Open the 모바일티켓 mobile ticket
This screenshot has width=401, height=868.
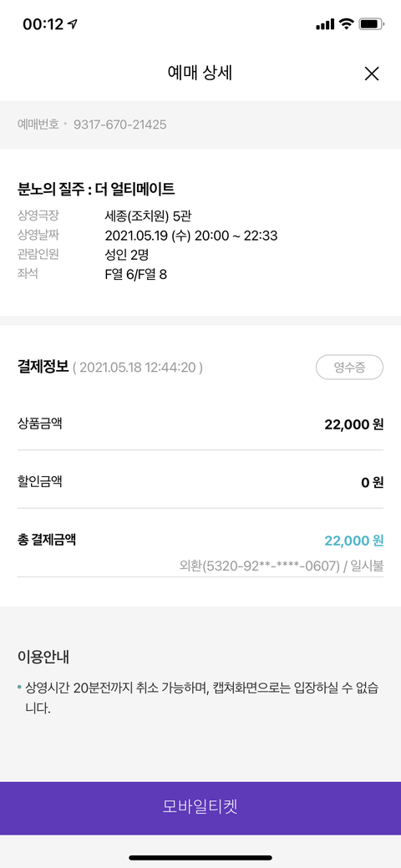pyautogui.click(x=200, y=808)
